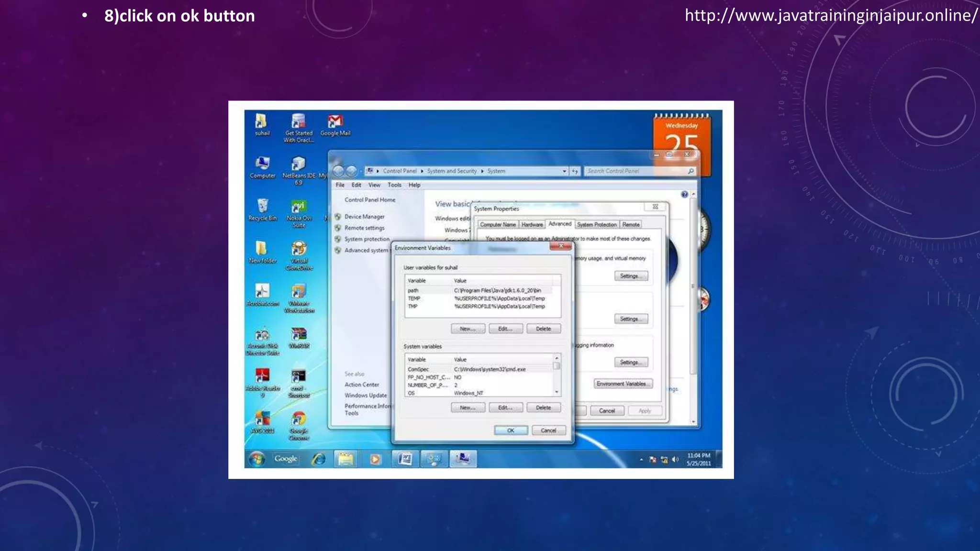980x551 pixels.
Task: Click Edit under user variables
Action: coord(505,329)
